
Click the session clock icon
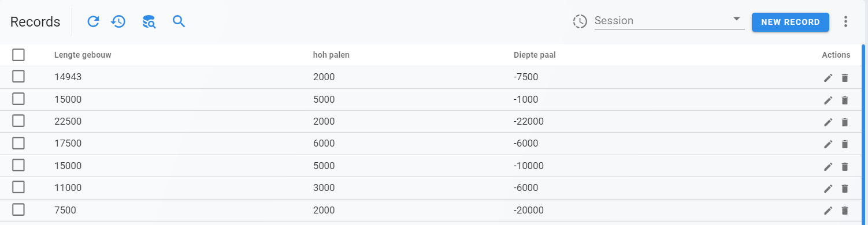580,22
